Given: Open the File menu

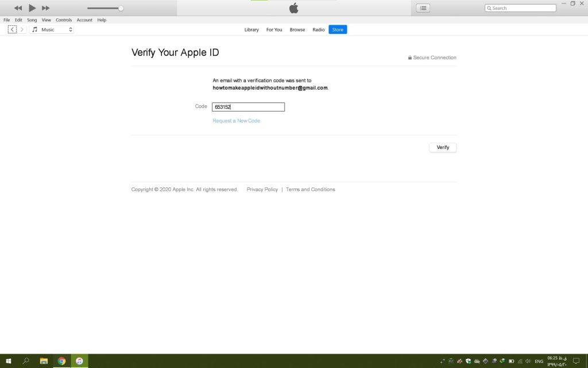Looking at the screenshot, I should 7,20.
